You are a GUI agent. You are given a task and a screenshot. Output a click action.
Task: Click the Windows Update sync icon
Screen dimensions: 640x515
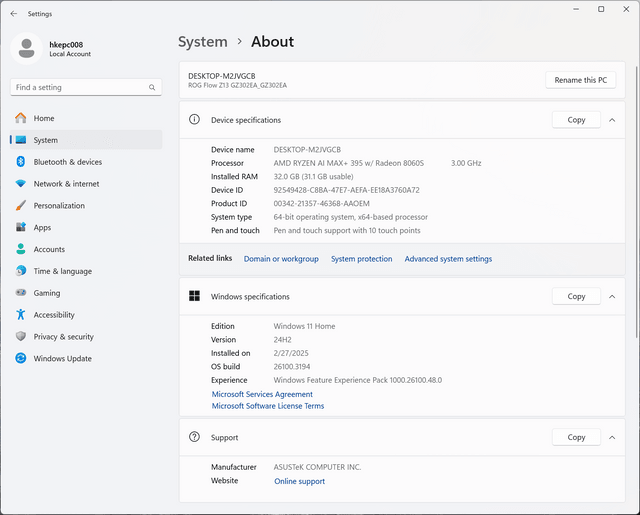pyautogui.click(x=21, y=358)
